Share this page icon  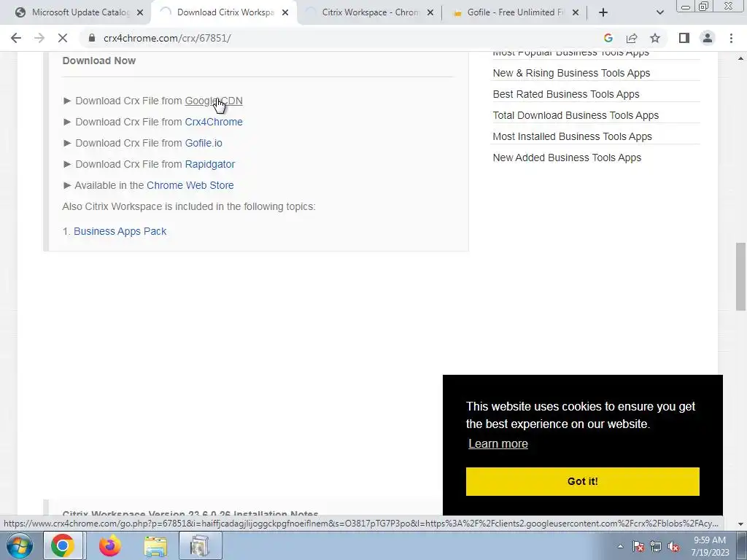(x=632, y=38)
